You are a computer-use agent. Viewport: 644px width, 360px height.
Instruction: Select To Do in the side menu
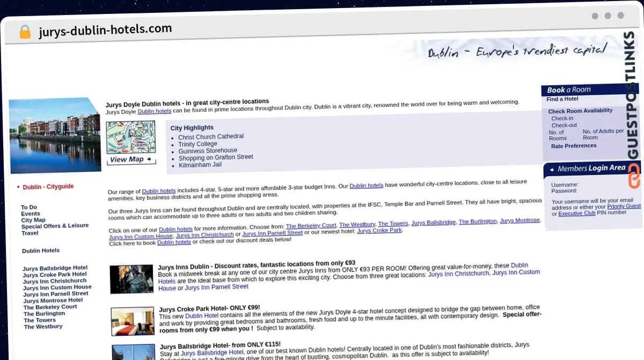tap(29, 207)
